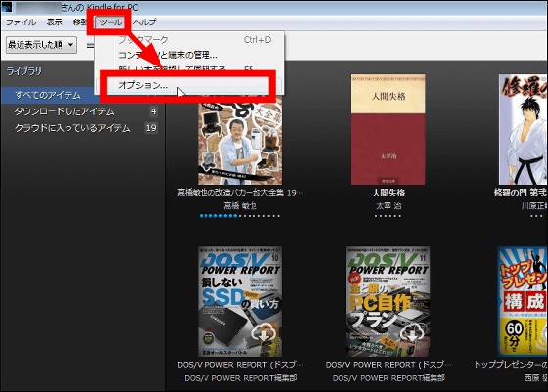Image resolution: width=548 pixels, height=392 pixels.
Task: Select ダウンロードしたアイテム in sidebar
Action: (x=64, y=111)
